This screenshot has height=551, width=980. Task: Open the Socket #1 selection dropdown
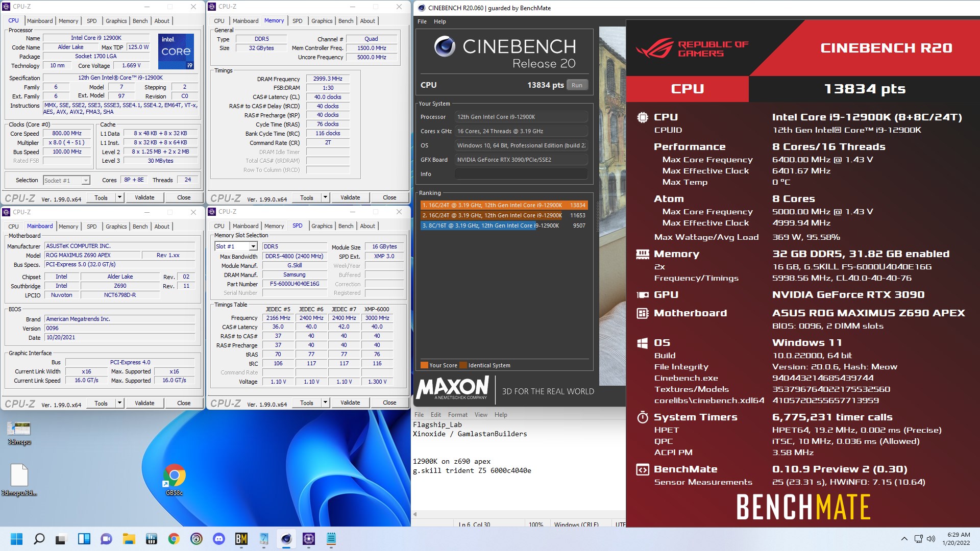[66, 180]
